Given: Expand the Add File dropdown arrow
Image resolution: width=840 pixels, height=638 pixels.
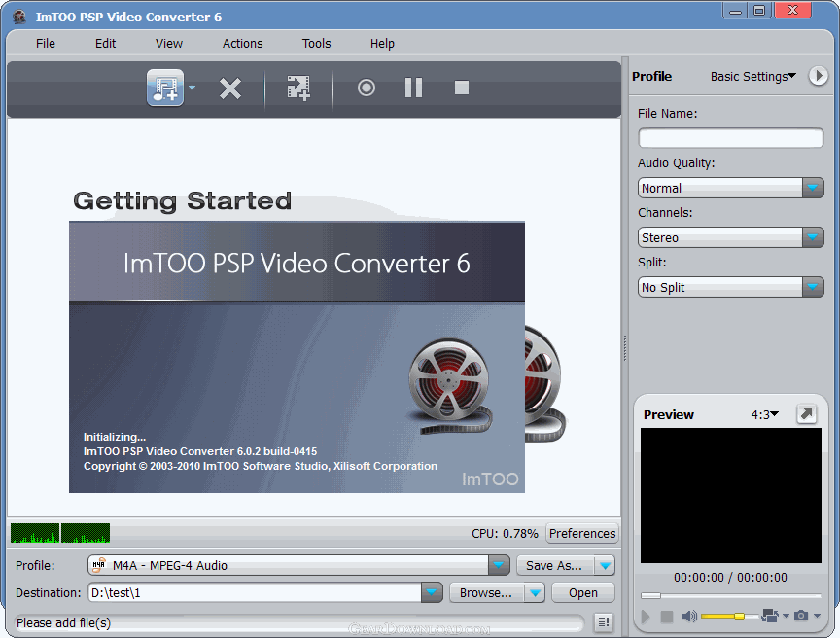Looking at the screenshot, I should 192,88.
